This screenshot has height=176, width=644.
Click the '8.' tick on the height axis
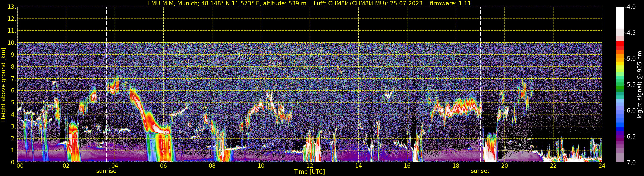[x=13, y=66]
